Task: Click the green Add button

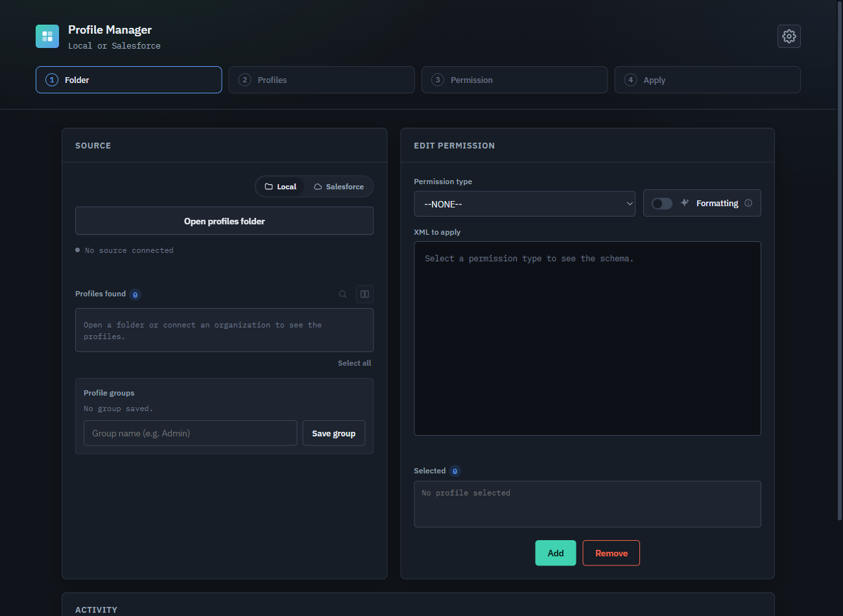Action: (555, 553)
